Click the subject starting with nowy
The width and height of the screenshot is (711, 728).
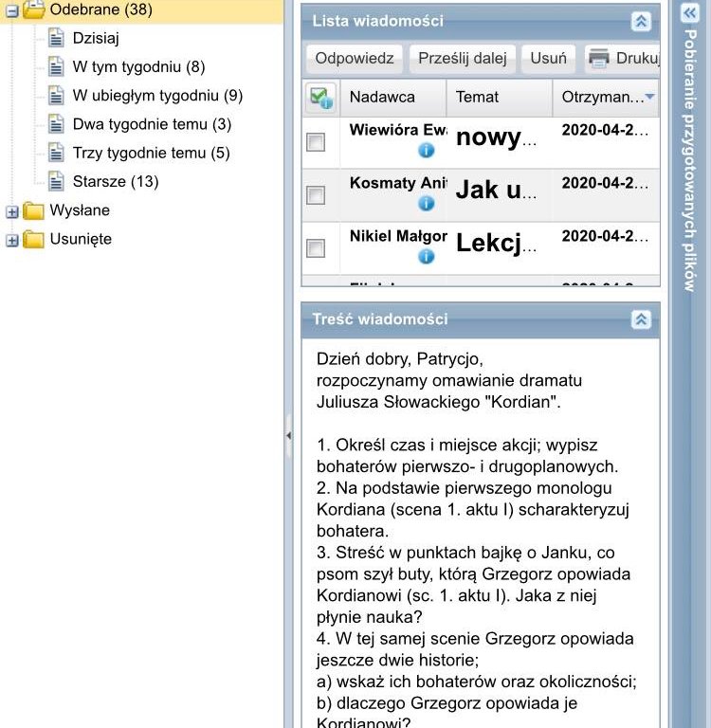[x=496, y=137]
